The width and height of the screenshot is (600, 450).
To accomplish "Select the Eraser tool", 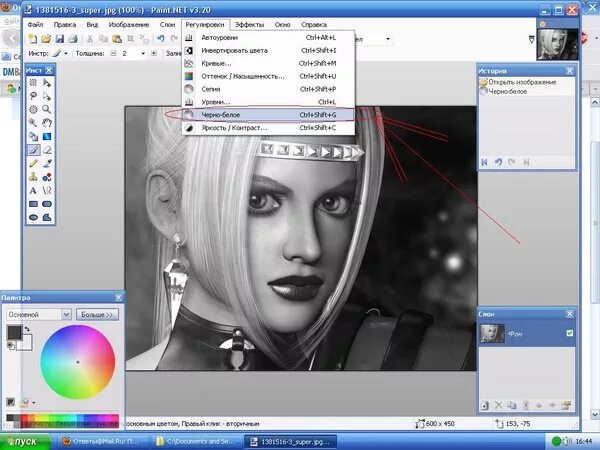I will point(47,150).
